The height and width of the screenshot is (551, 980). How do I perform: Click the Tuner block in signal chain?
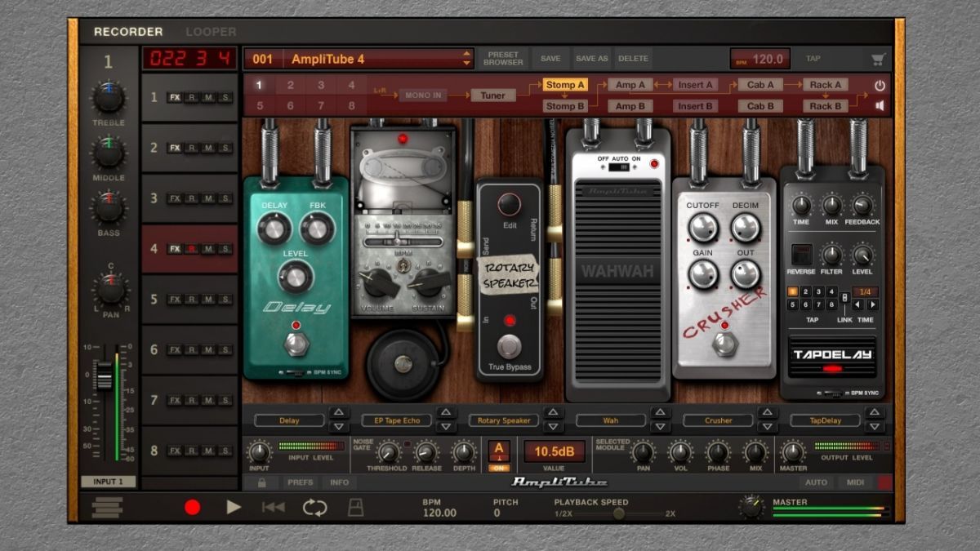coord(493,96)
